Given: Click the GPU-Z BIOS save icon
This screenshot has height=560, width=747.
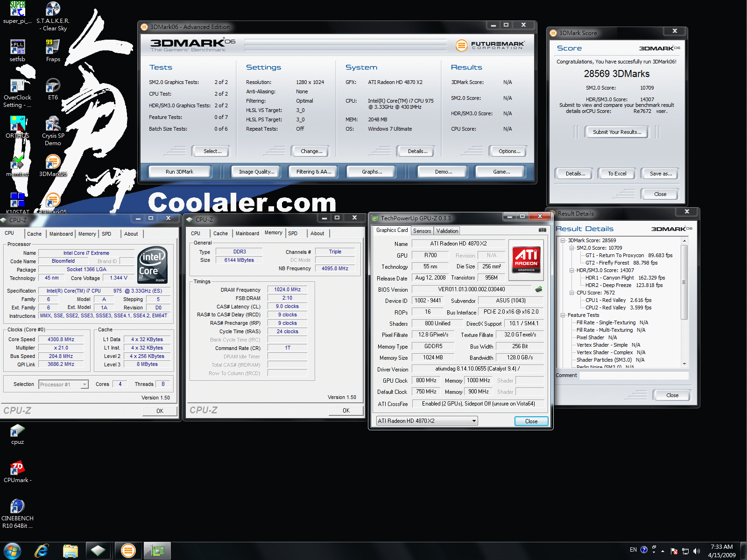Looking at the screenshot, I should click(539, 289).
